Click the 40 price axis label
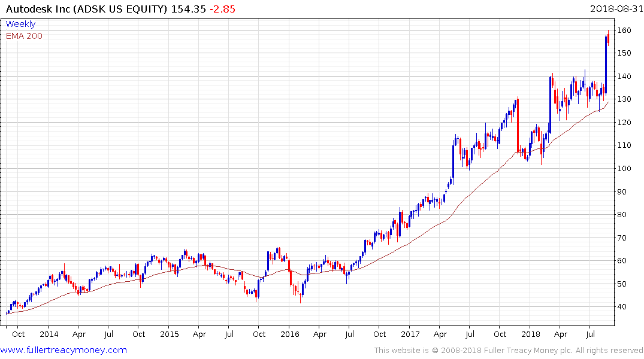644x359 pixels. pos(622,307)
